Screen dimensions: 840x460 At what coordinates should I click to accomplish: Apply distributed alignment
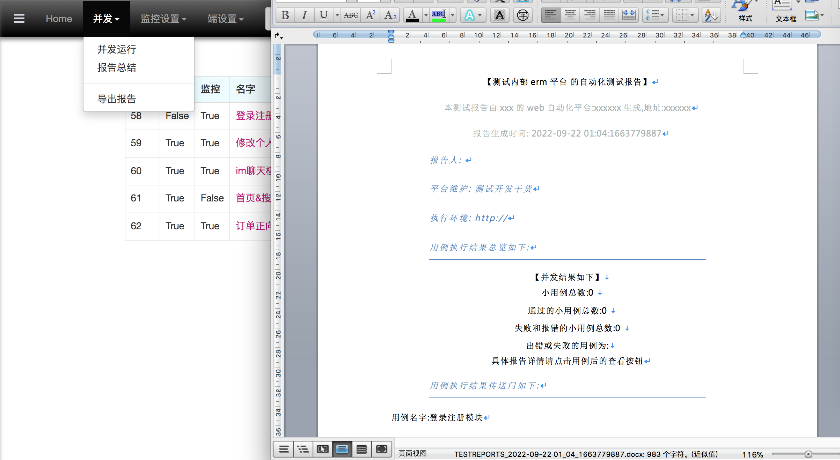629,15
